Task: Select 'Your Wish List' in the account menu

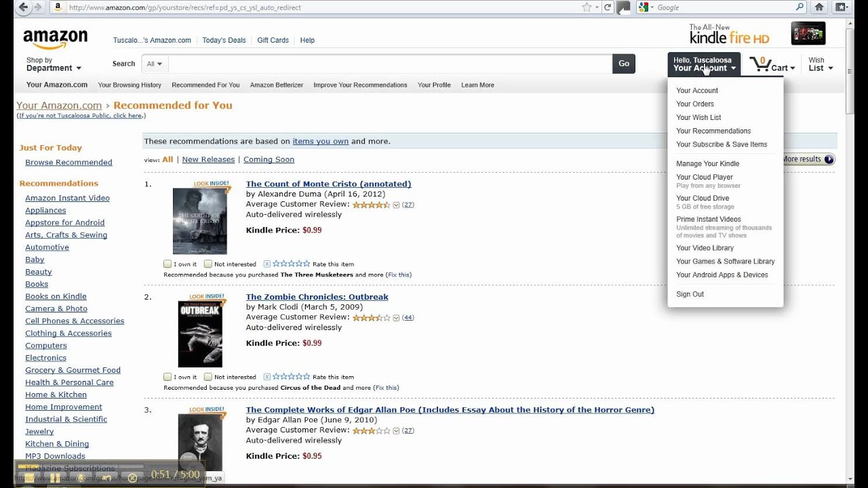Action: click(x=698, y=117)
